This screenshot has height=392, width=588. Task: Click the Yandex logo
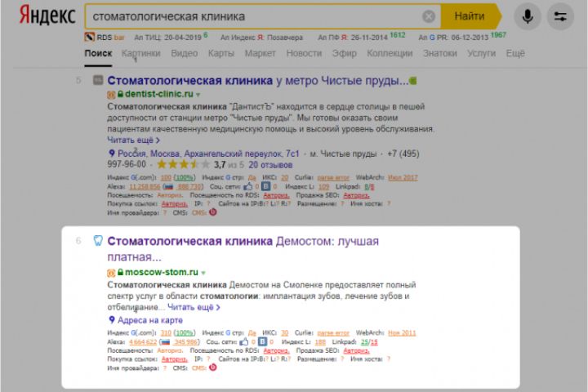(x=47, y=16)
